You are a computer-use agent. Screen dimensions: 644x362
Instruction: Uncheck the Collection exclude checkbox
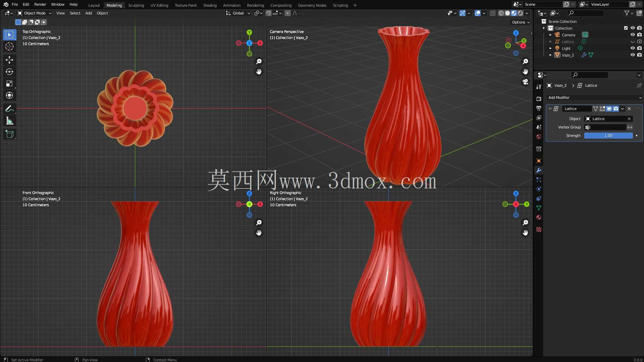(x=626, y=28)
